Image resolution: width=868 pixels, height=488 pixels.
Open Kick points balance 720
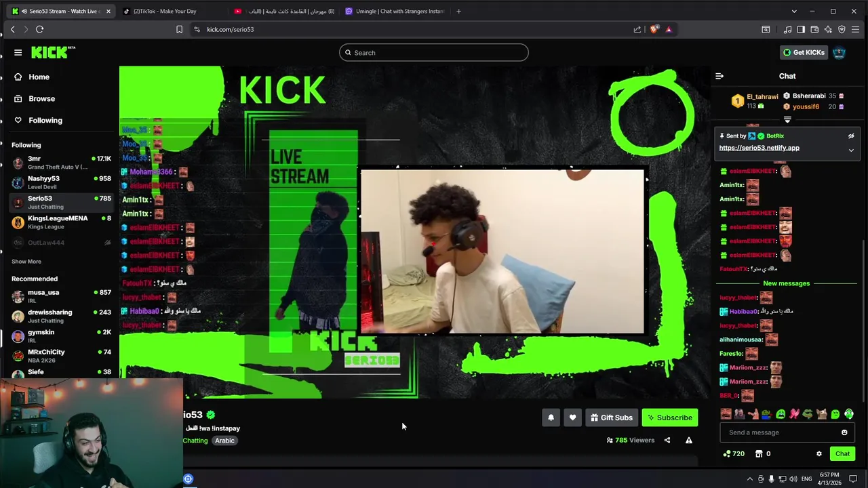[x=734, y=454]
